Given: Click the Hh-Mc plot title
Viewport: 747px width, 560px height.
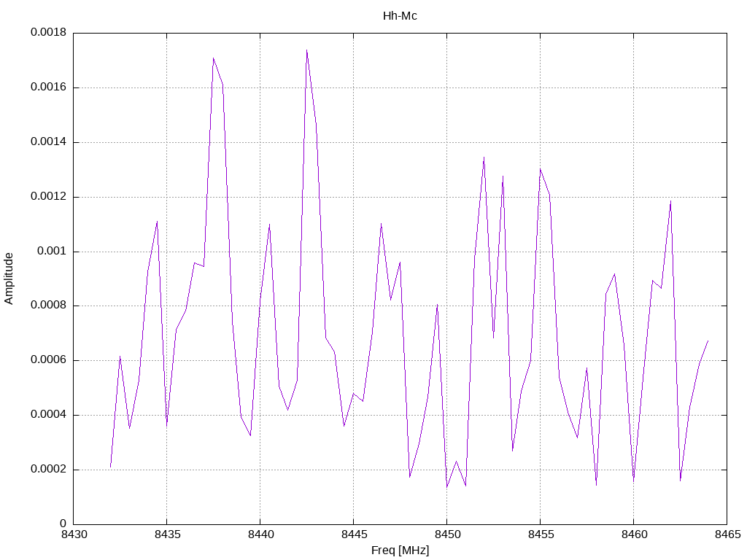Looking at the screenshot, I should coord(400,16).
